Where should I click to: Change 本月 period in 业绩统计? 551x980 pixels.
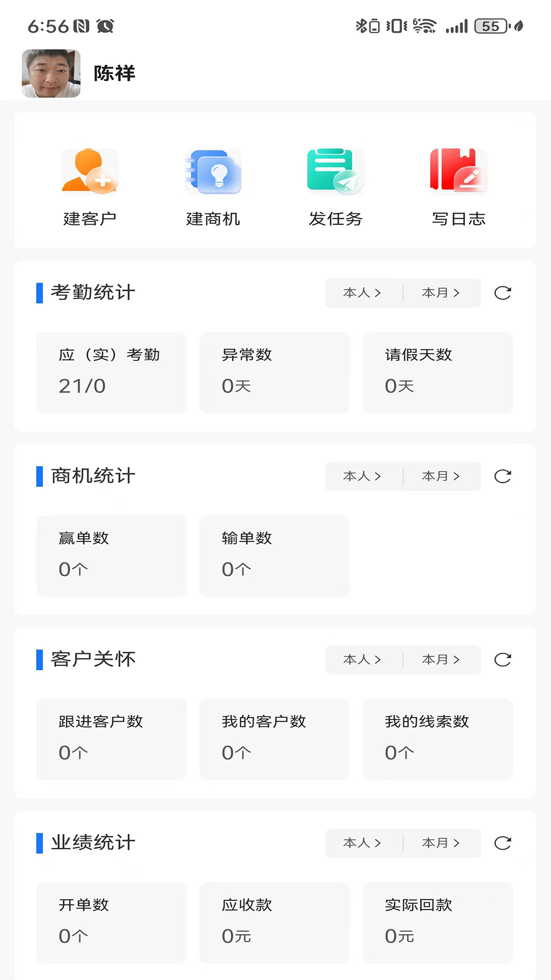[x=441, y=843]
